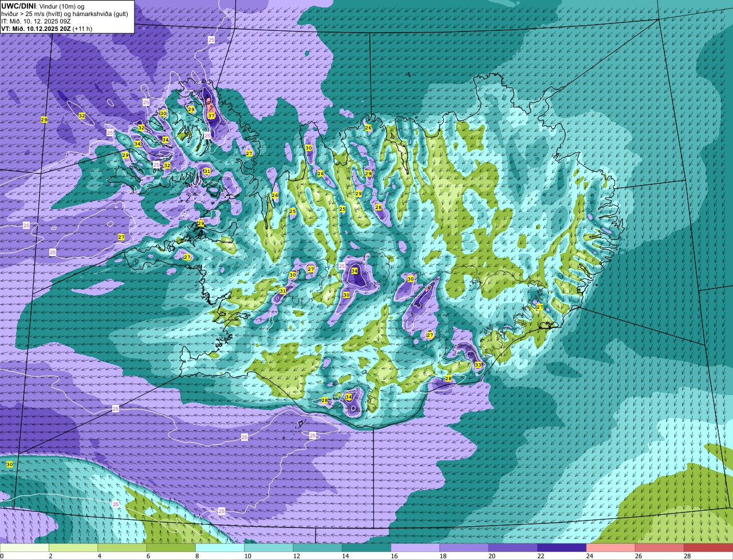Pick the 16–18 m/s lavender legend swatch
Viewport: 733px width, 560px height.
point(415,548)
